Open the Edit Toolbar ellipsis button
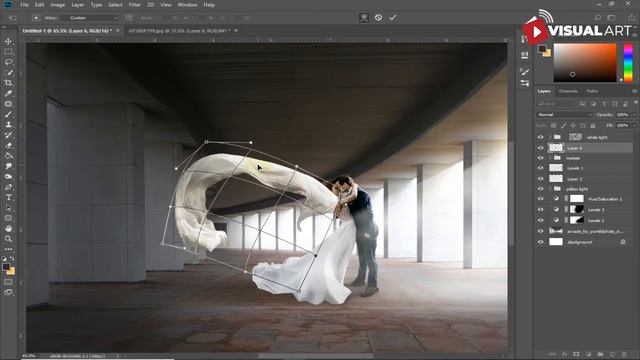Image resolution: width=640 pixels, height=360 pixels. (x=8, y=249)
